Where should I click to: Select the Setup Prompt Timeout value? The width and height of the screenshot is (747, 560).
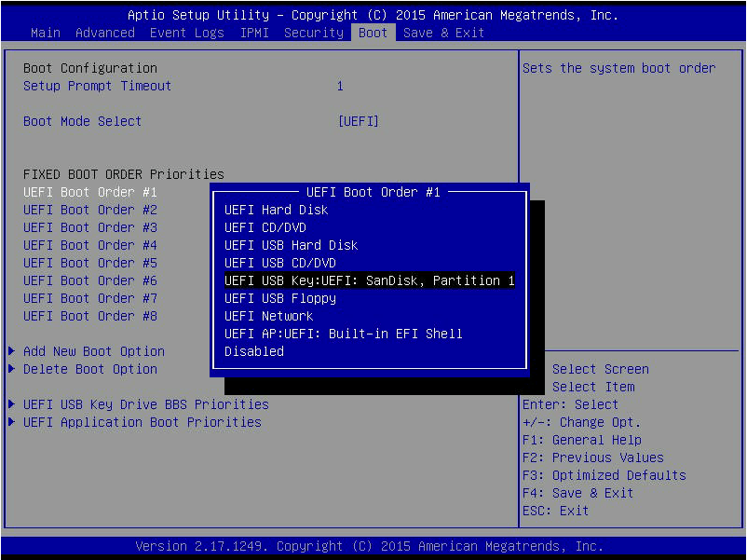click(340, 86)
